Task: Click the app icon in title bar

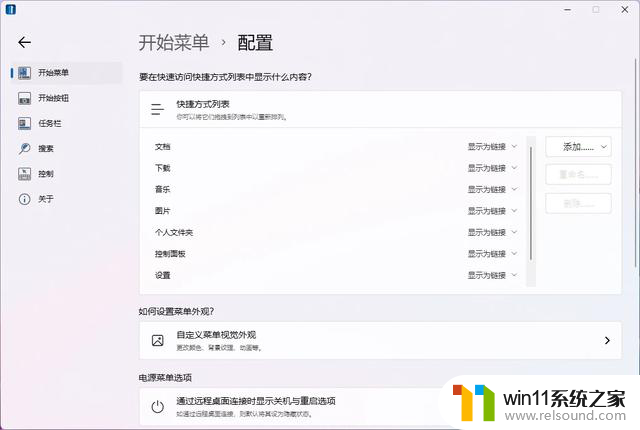Action: pos(11,9)
